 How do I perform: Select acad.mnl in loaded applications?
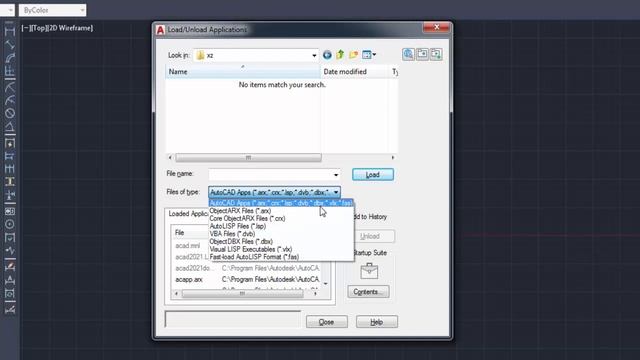[x=188, y=246]
